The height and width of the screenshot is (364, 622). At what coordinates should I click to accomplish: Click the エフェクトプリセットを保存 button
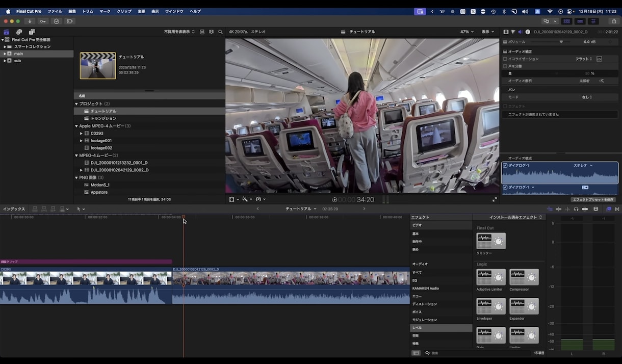tap(593, 200)
